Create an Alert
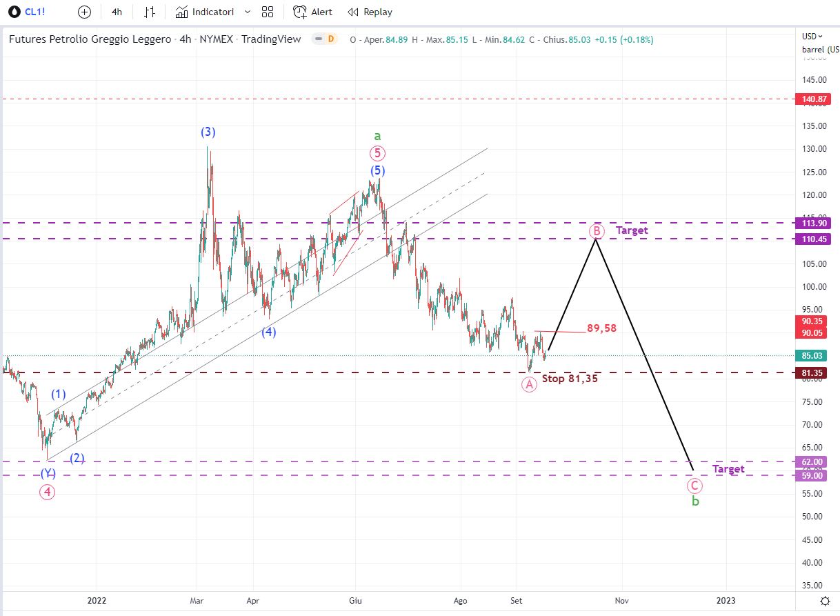 (312, 12)
